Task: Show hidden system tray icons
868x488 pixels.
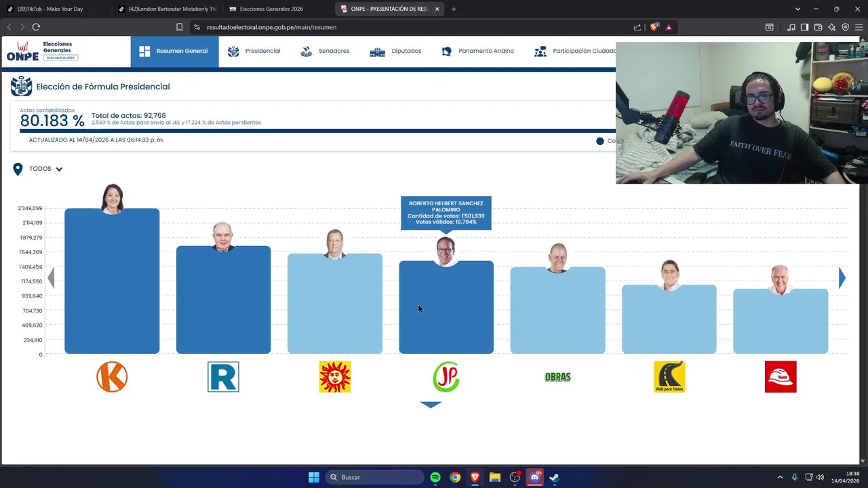Action: (780, 477)
